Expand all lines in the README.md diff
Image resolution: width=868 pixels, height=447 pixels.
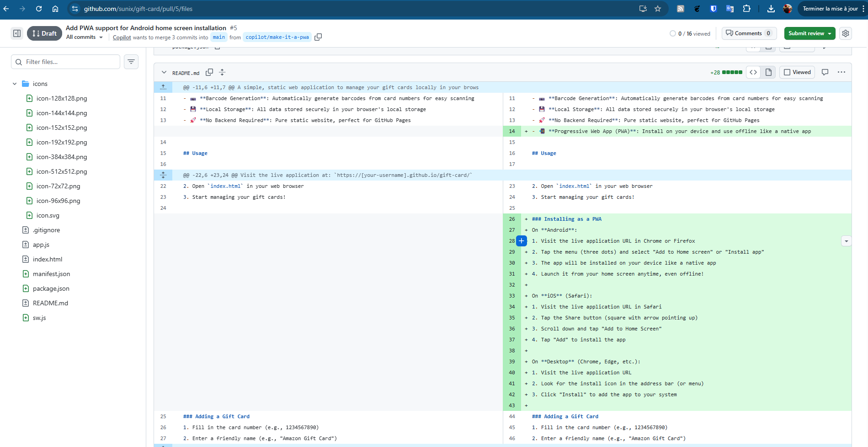coord(222,72)
